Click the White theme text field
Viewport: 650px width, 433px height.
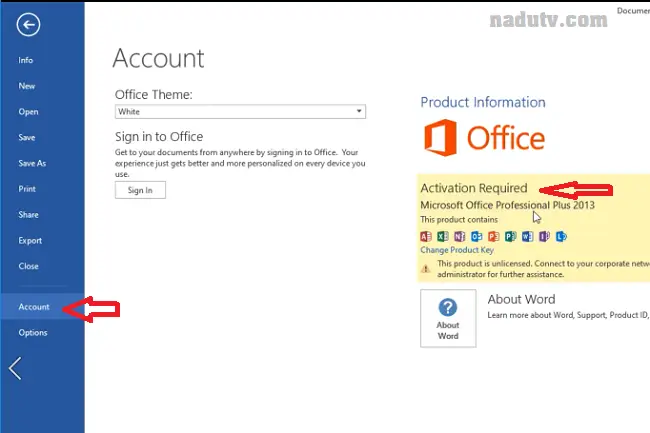tap(240, 111)
